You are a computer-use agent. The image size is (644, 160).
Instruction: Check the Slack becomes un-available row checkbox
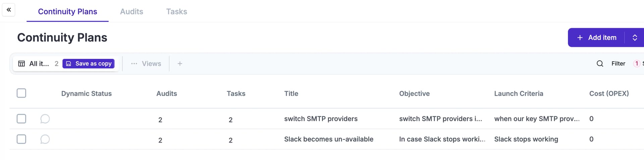(x=21, y=139)
